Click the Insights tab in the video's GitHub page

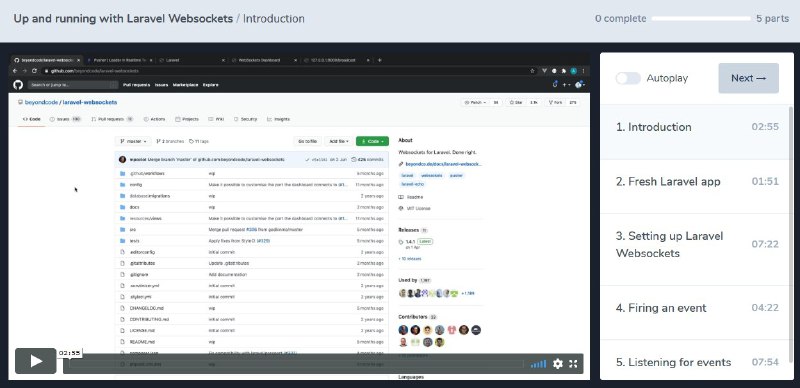pos(279,119)
